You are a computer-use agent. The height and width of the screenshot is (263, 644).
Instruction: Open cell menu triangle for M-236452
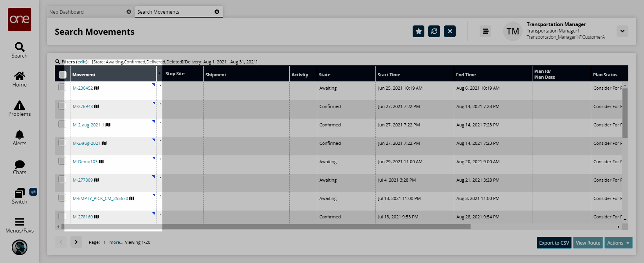(153, 85)
